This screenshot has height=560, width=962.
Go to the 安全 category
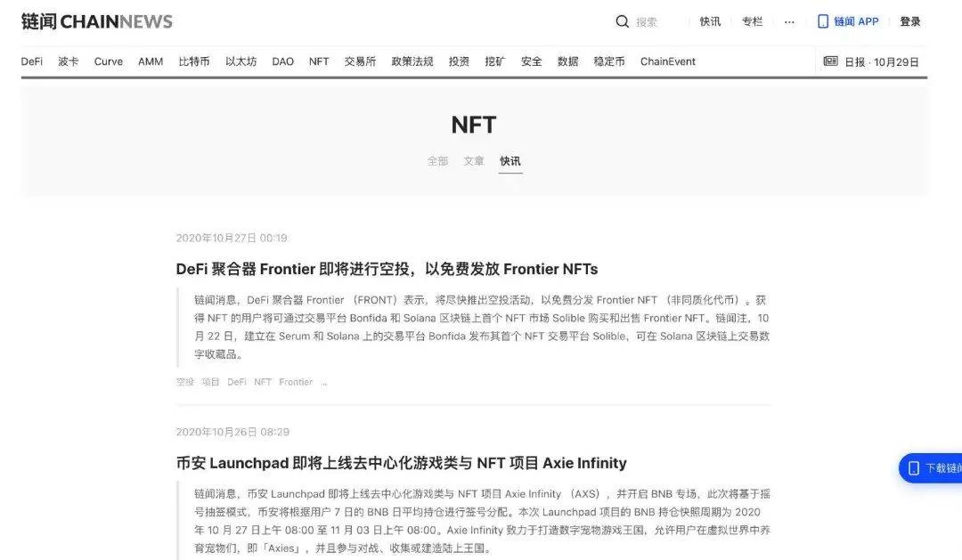click(531, 61)
